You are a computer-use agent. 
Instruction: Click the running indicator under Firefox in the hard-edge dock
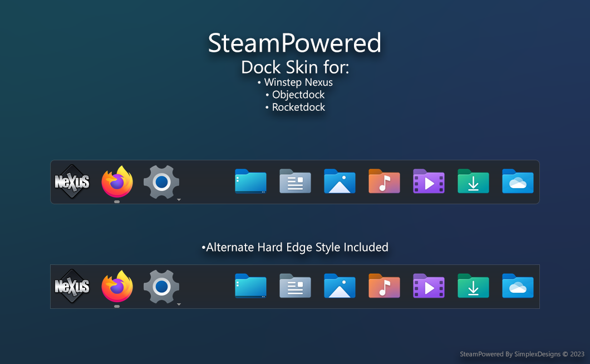(x=117, y=306)
